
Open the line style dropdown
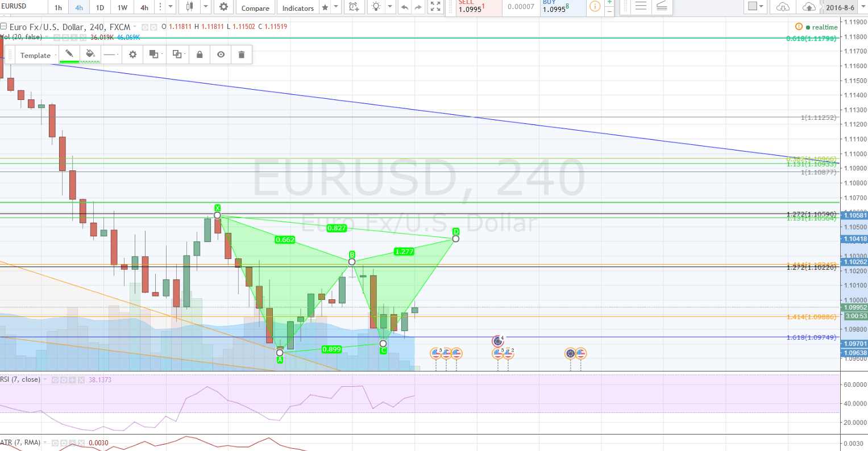click(111, 55)
